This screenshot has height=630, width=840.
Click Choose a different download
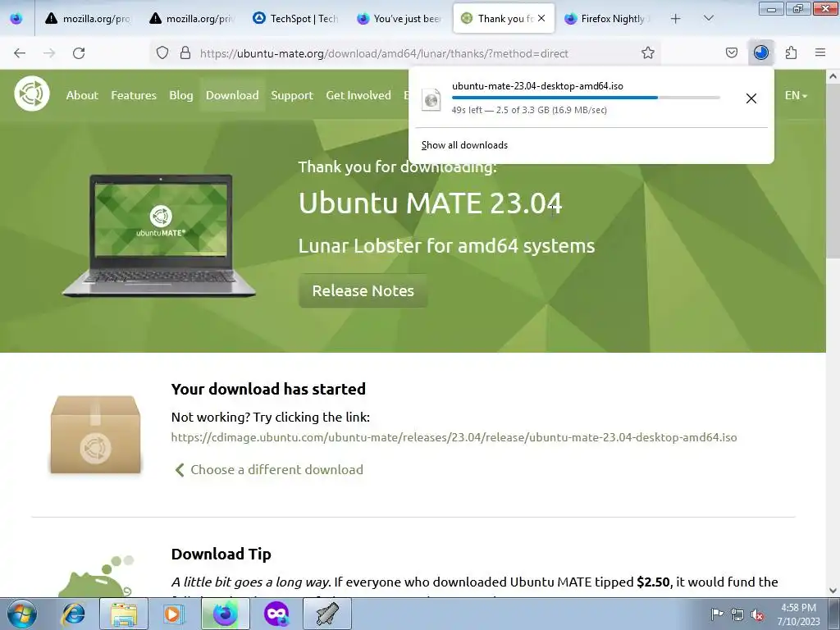pos(269,470)
